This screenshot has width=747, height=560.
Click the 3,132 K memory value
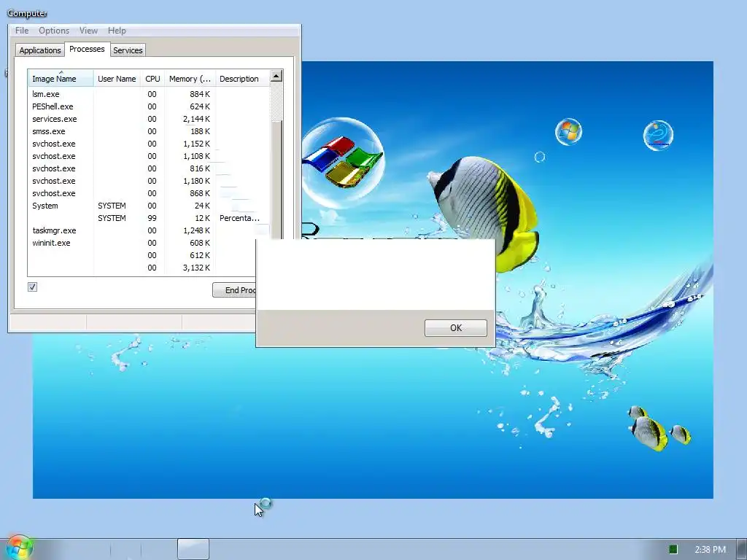(196, 268)
